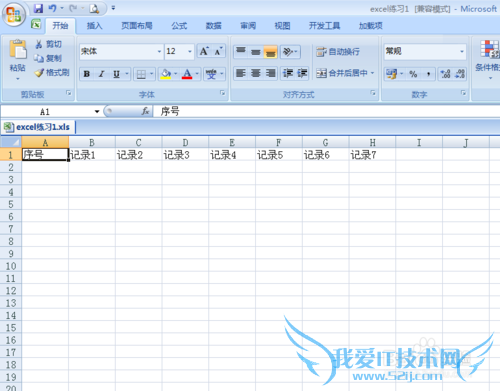
Task: Open Font dialog launcher (字体)
Action: click(x=222, y=93)
